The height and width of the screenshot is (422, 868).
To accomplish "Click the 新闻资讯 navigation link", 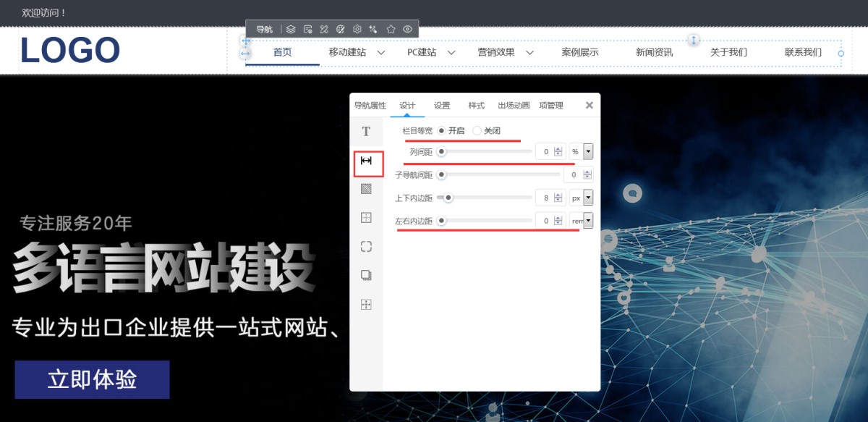I will (654, 52).
